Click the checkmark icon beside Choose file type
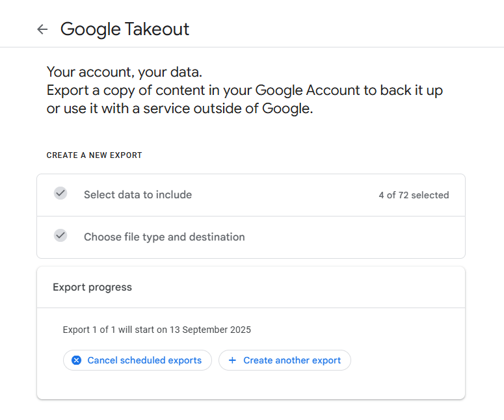Image resolution: width=504 pixels, height=420 pixels. click(60, 235)
